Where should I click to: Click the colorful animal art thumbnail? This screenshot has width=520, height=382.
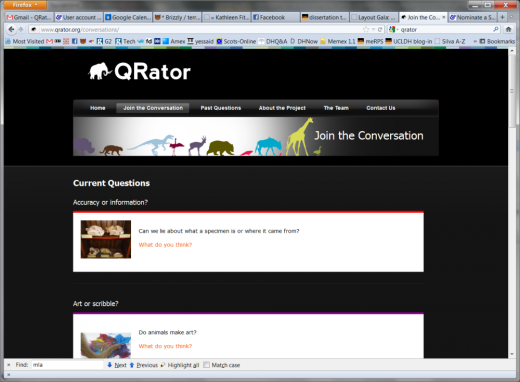106,345
